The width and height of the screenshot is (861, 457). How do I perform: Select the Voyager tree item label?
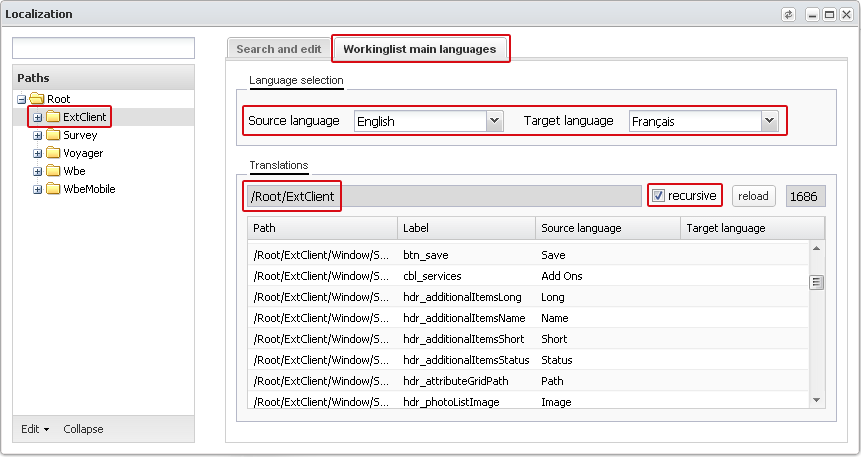(x=83, y=153)
